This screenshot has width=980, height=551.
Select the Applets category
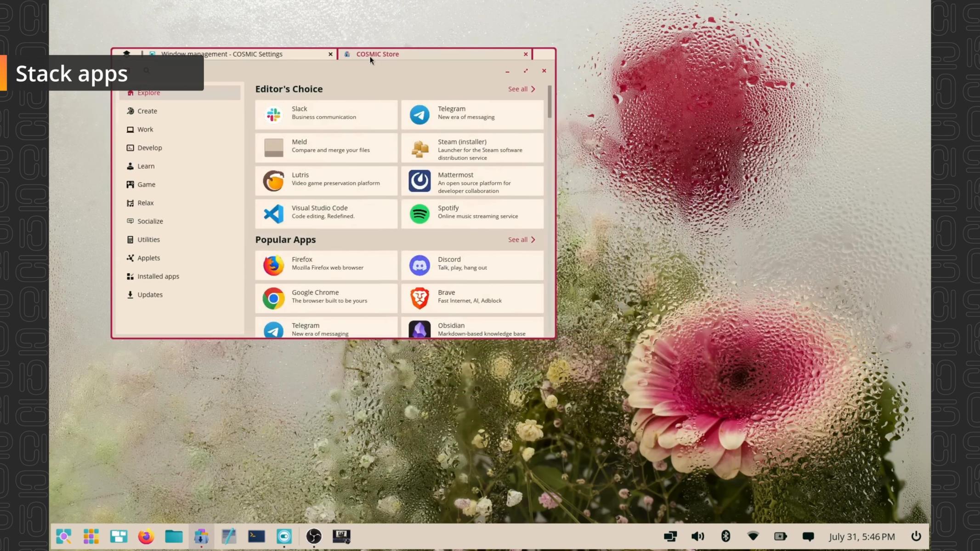tap(180, 258)
